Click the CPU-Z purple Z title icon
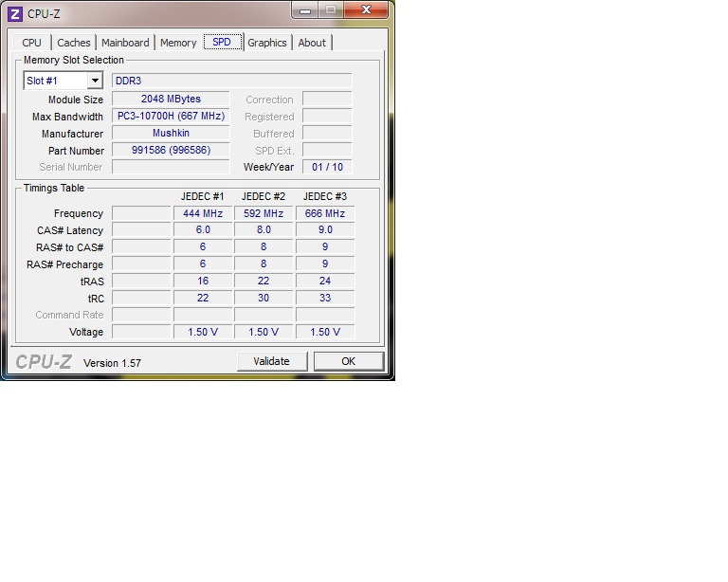728x582 pixels. pyautogui.click(x=15, y=14)
